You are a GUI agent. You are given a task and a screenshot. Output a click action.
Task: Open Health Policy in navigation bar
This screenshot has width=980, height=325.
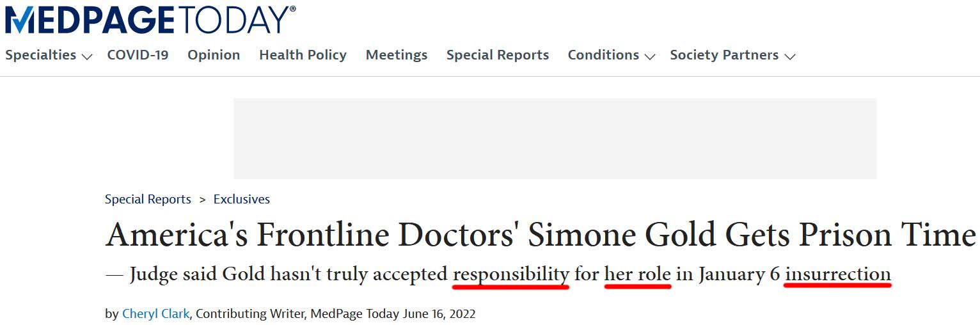(x=303, y=55)
